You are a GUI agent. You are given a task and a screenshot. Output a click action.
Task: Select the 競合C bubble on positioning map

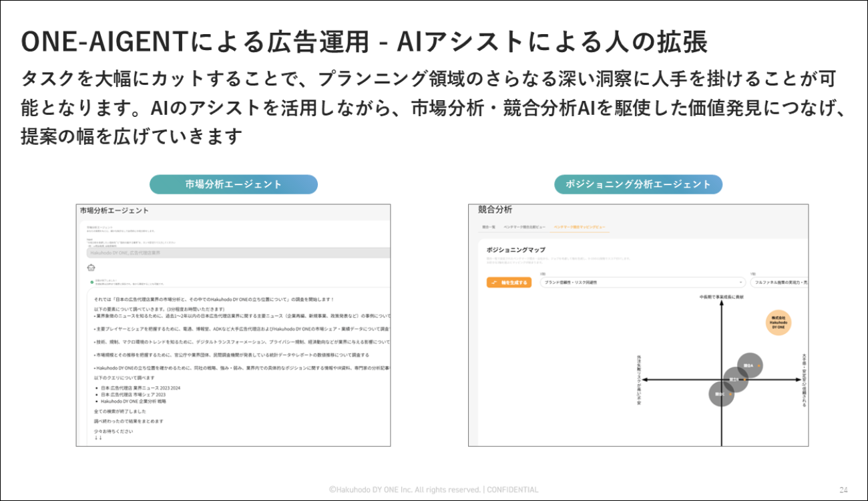pos(723,394)
